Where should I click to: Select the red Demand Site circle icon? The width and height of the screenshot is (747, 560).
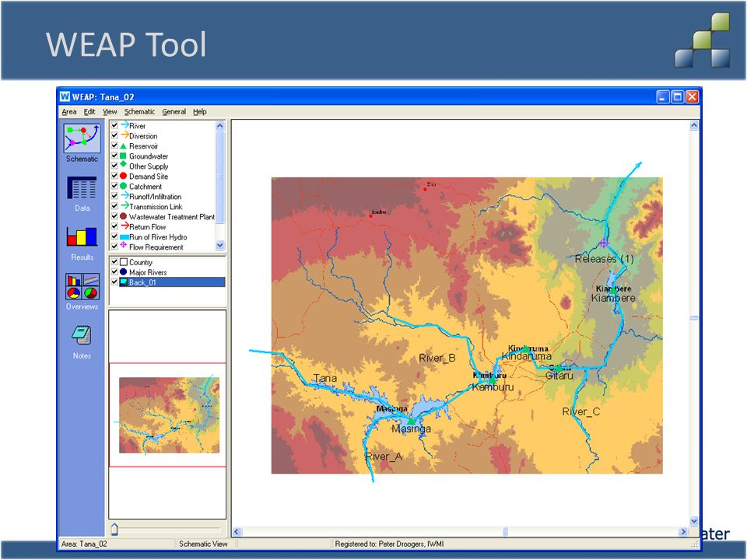(124, 176)
